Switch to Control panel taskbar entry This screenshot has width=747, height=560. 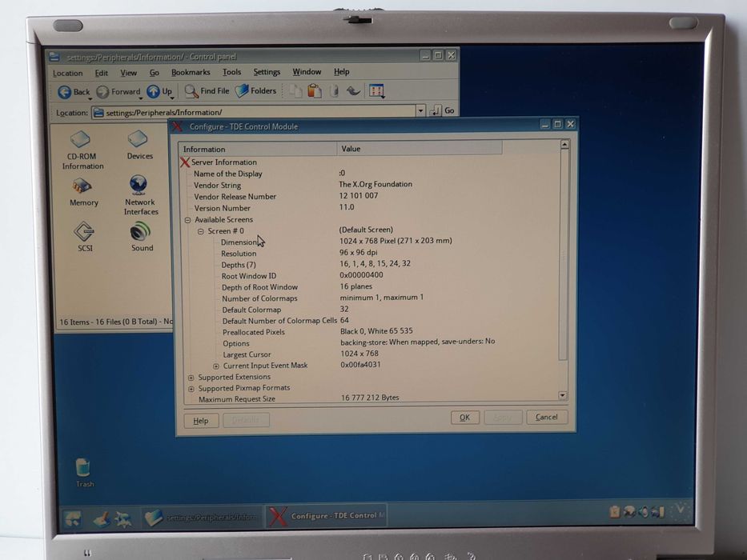202,517
